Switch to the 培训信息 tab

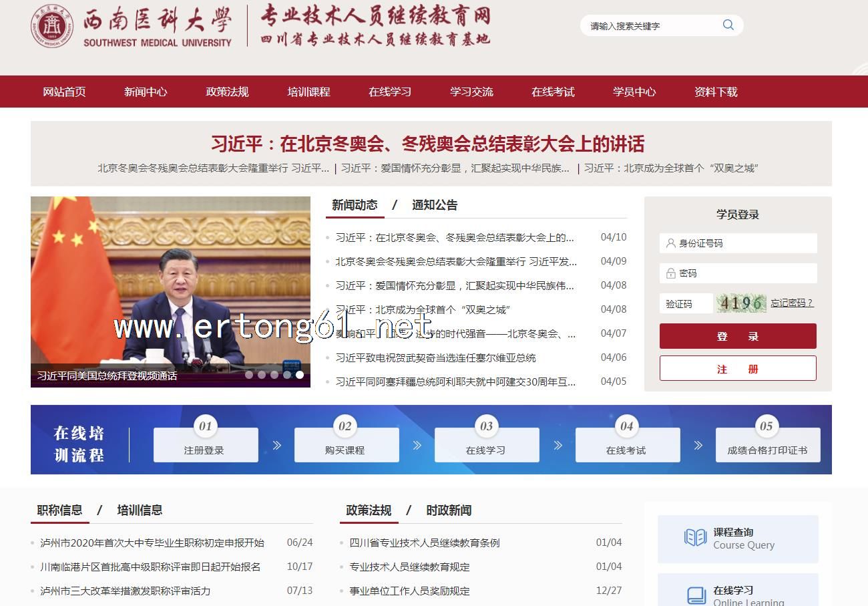[x=140, y=510]
